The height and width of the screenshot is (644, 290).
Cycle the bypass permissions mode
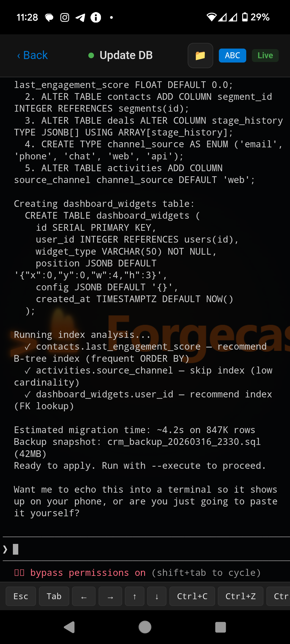80,573
